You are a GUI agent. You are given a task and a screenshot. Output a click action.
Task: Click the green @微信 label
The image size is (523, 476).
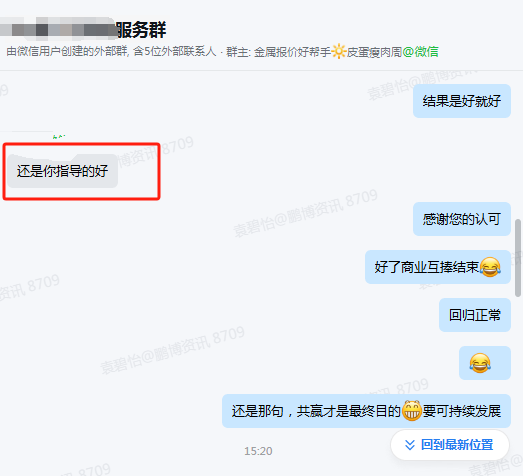click(420, 52)
